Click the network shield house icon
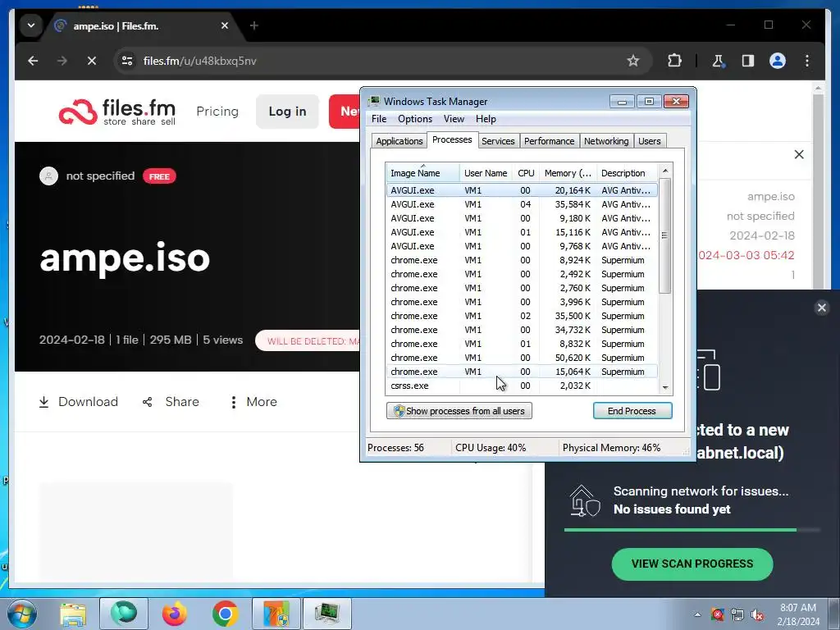This screenshot has width=840, height=630. (583, 500)
